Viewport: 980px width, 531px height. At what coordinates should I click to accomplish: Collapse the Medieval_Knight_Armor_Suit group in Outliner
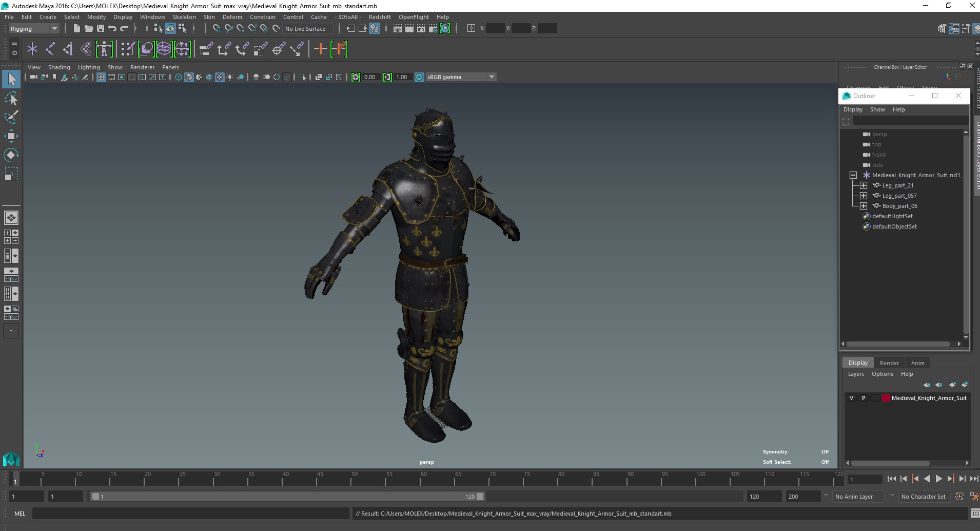coord(853,175)
